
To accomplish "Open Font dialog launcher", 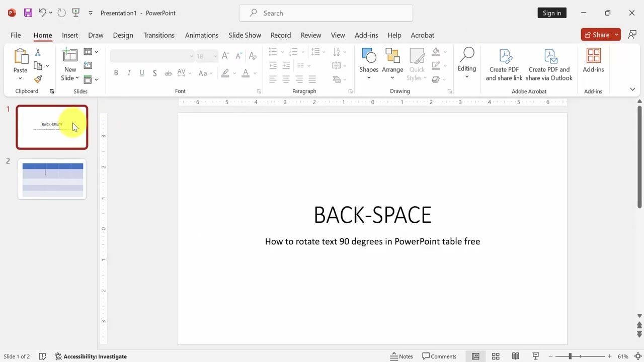I will pyautogui.click(x=259, y=92).
